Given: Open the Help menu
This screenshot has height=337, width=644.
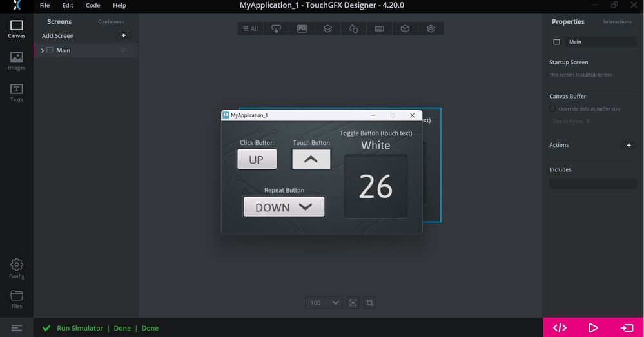Looking at the screenshot, I should [x=119, y=5].
